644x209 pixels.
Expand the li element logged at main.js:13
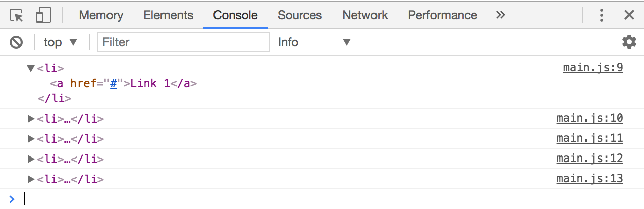tap(31, 179)
